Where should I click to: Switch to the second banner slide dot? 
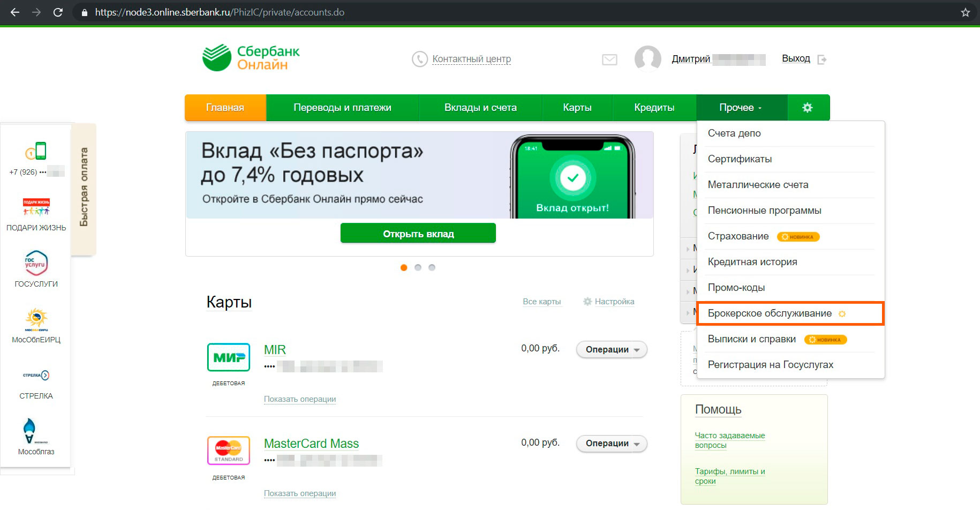click(418, 267)
